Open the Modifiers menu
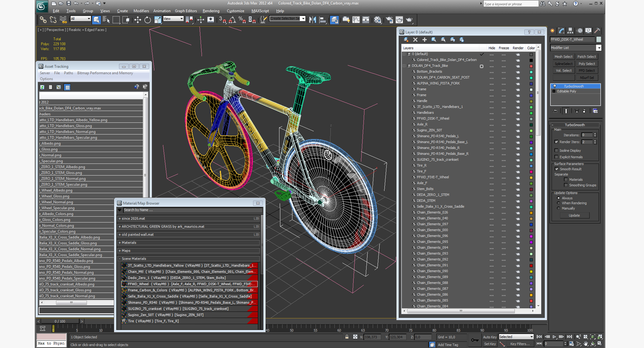Image resolution: width=644 pixels, height=348 pixels. click(x=141, y=11)
